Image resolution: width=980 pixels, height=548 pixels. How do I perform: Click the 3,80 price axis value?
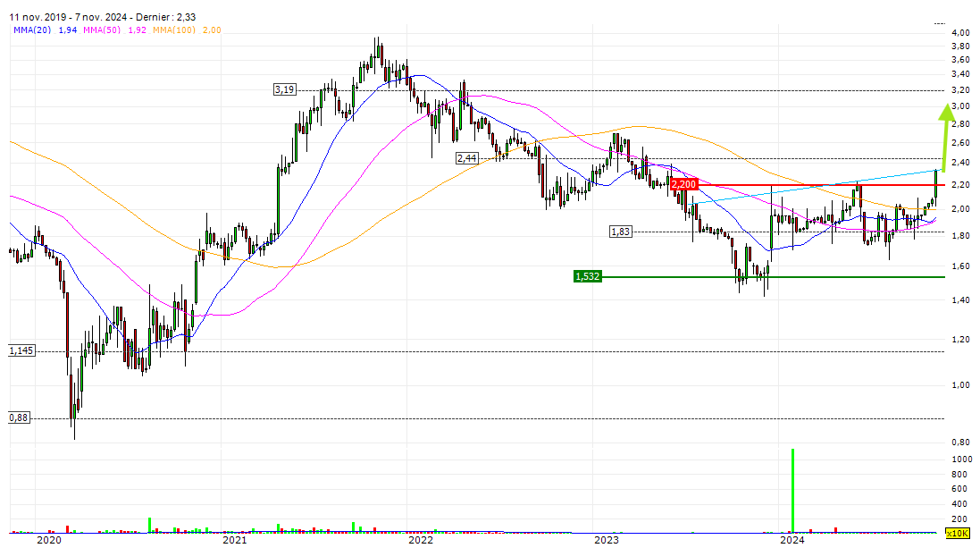960,46
